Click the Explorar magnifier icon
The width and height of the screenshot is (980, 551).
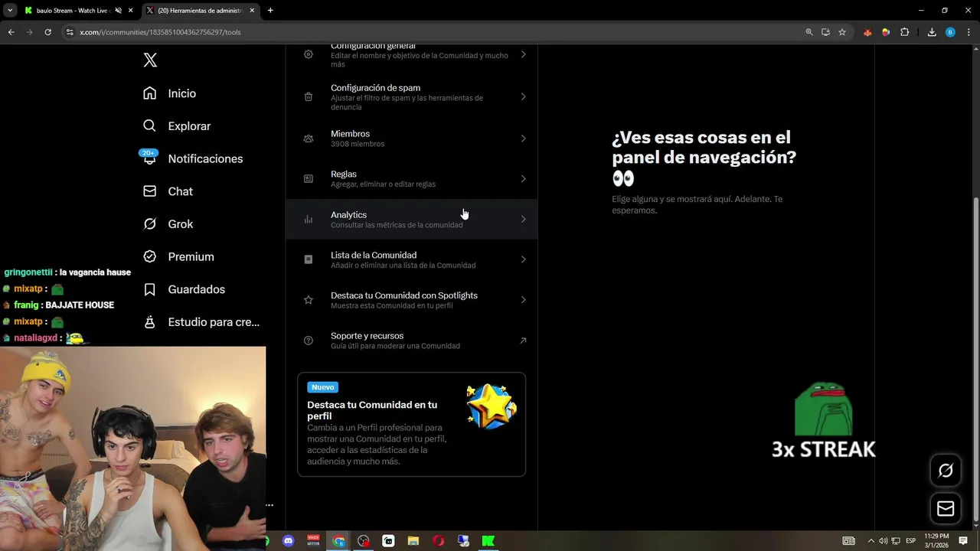(x=150, y=126)
